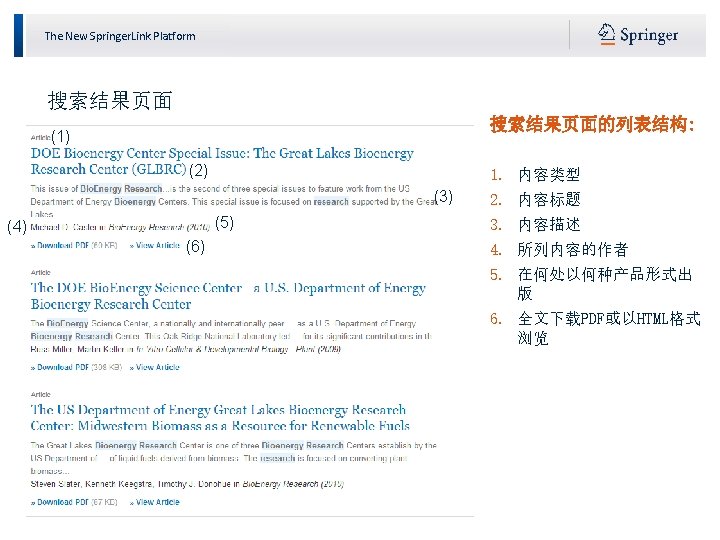This screenshot has width=720, height=540.
Task: Click the Article type label above the first result
Action: tap(40, 137)
